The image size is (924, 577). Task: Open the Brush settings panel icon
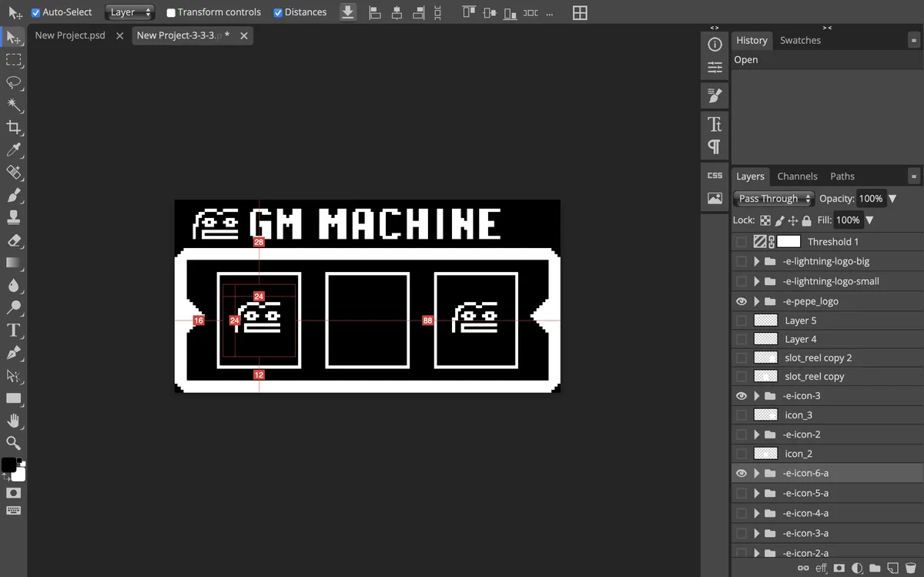coord(715,96)
